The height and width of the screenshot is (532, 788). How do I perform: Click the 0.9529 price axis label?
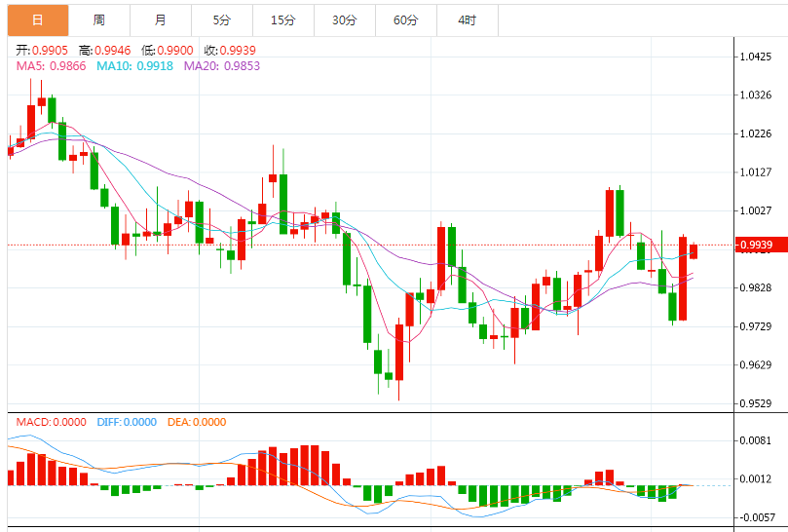pos(755,403)
